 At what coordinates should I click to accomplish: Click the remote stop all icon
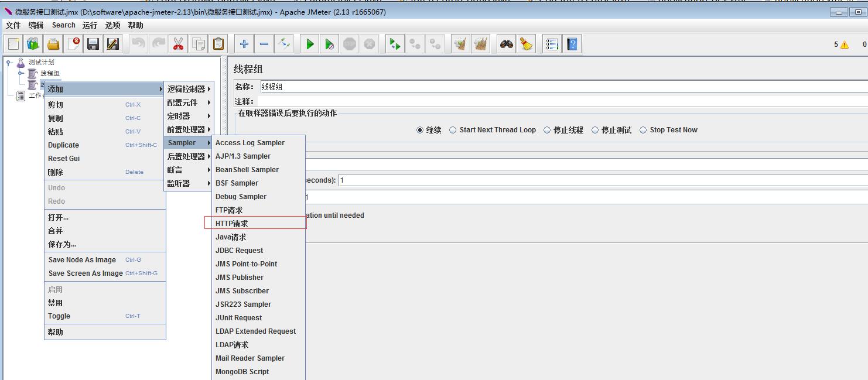pos(415,44)
